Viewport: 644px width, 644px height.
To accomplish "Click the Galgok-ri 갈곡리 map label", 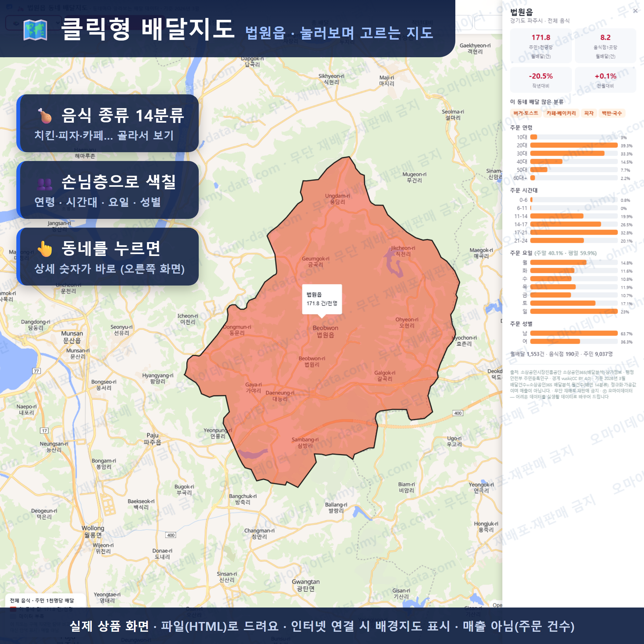I will [385, 376].
